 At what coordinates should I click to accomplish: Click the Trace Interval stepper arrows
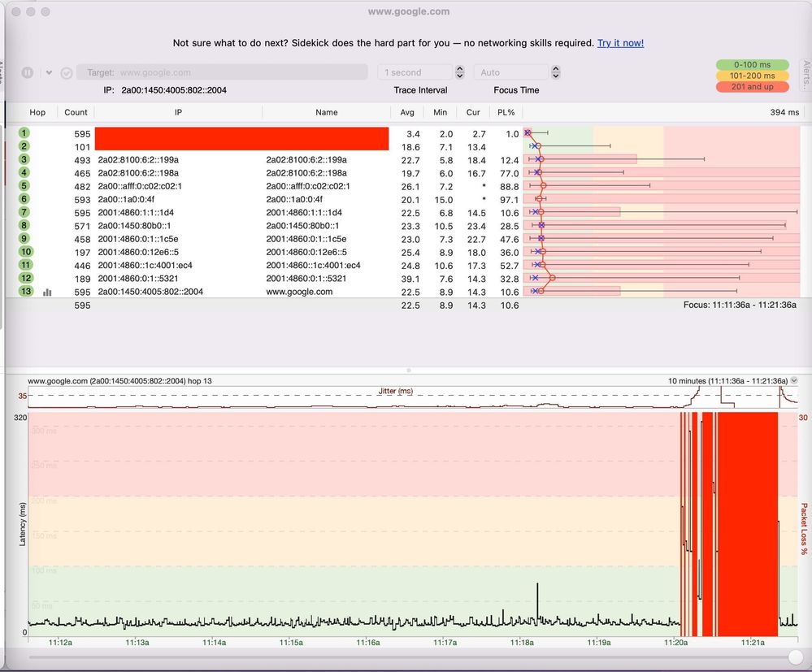click(x=460, y=72)
